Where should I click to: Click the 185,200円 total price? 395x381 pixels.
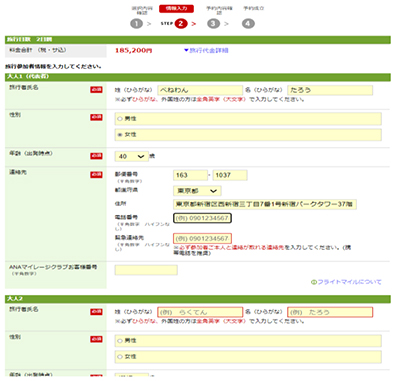pos(134,50)
